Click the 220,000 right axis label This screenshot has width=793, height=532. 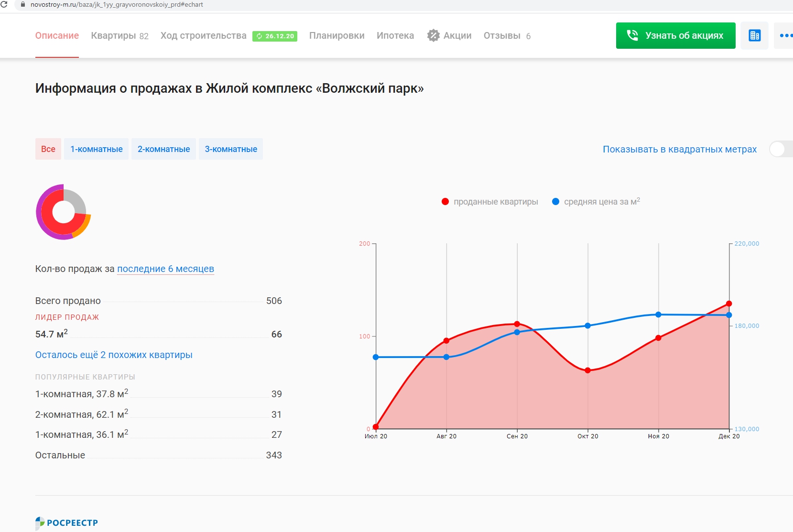(747, 244)
